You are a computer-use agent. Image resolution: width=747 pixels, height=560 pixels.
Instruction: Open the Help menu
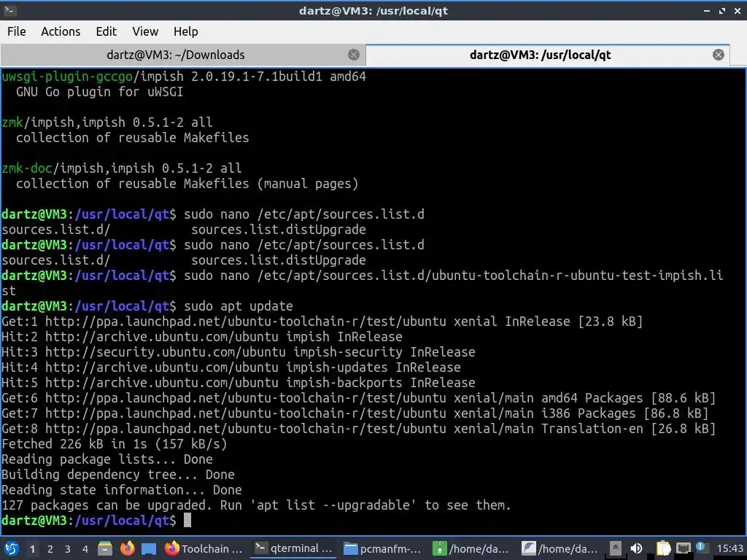(186, 31)
